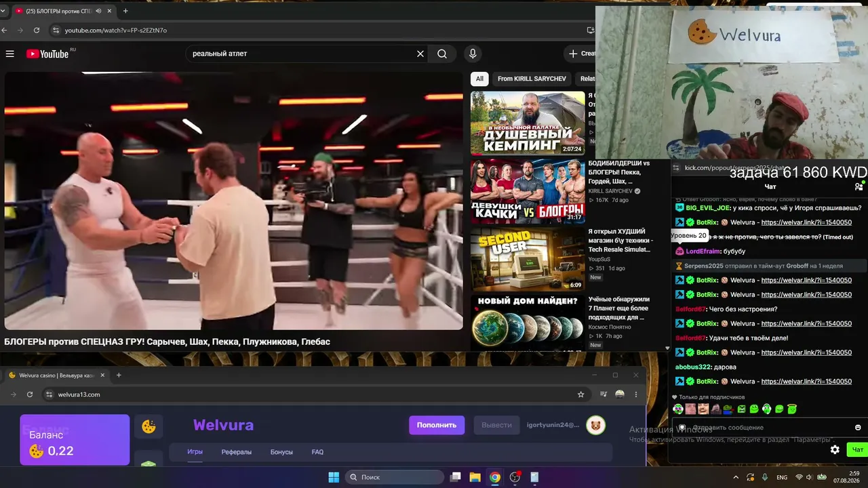
Task: Open File Explorer from the taskbar
Action: click(475, 477)
